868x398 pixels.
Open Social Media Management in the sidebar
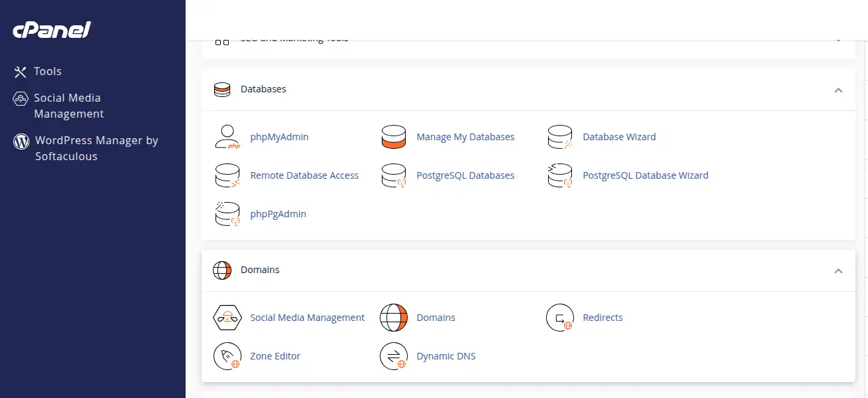[x=69, y=106]
